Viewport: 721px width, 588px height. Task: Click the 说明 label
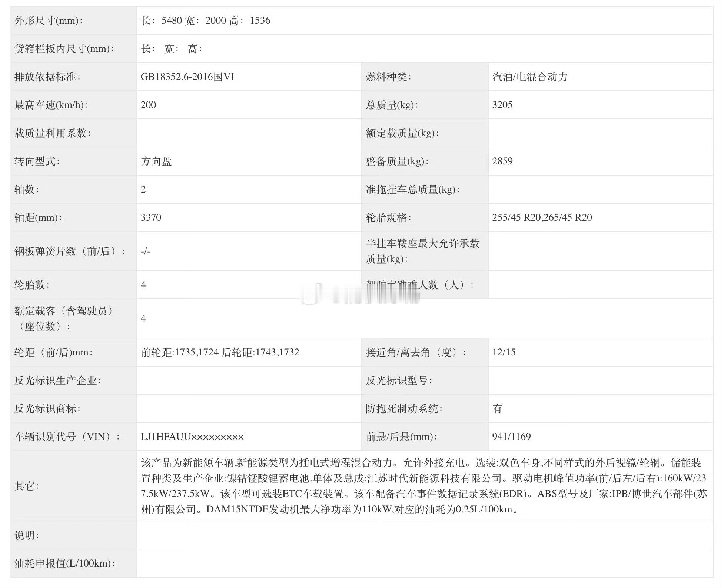(x=27, y=535)
